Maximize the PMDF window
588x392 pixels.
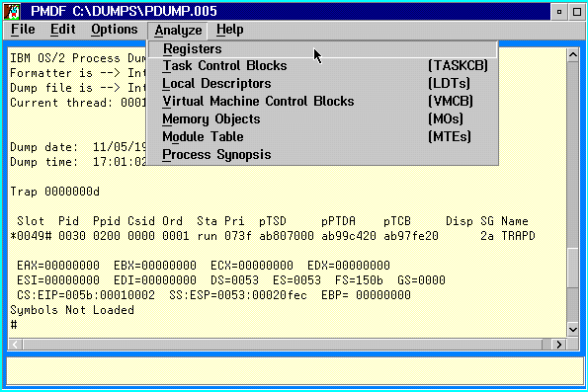pos(577,12)
